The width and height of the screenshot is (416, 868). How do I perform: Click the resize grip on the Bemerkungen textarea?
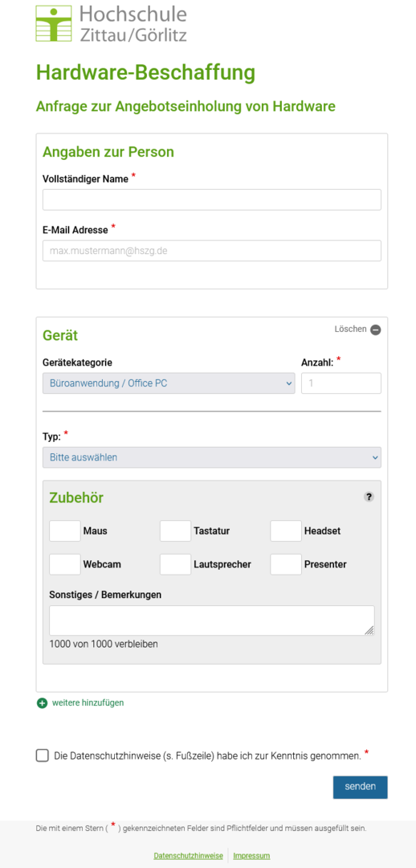(x=369, y=631)
